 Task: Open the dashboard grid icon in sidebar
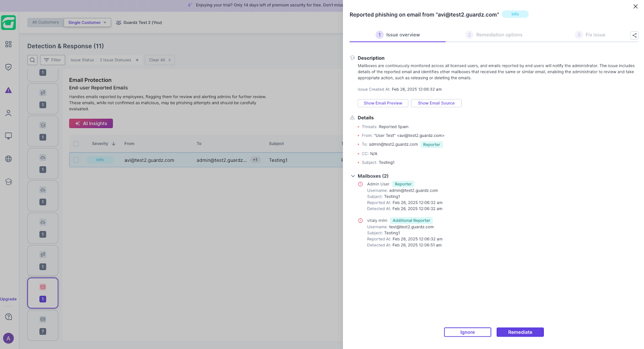click(8, 44)
